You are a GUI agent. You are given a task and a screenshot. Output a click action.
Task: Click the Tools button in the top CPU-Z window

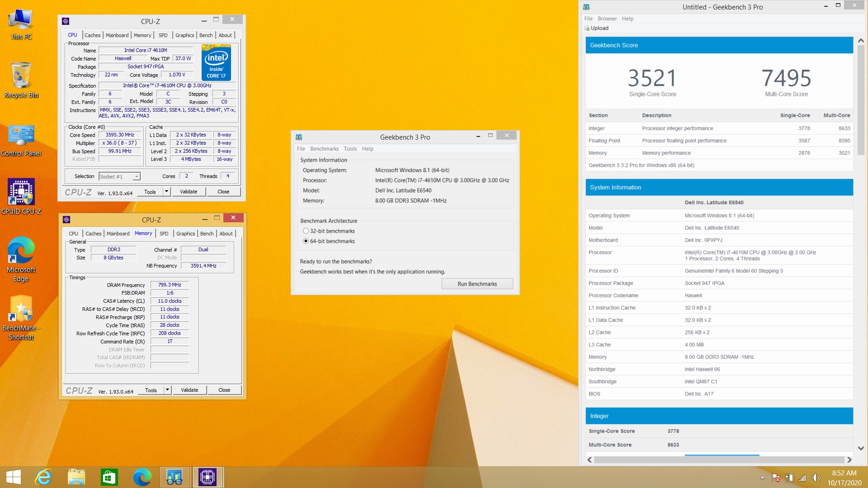point(150,192)
